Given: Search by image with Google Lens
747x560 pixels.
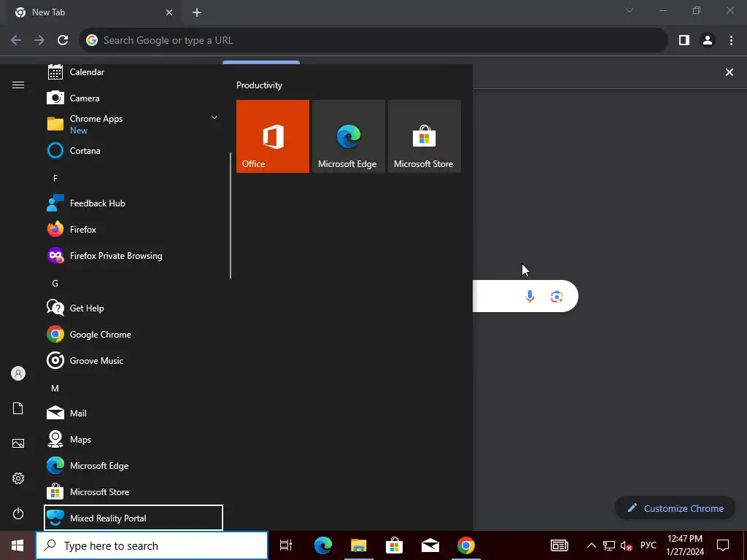Looking at the screenshot, I should (x=557, y=296).
